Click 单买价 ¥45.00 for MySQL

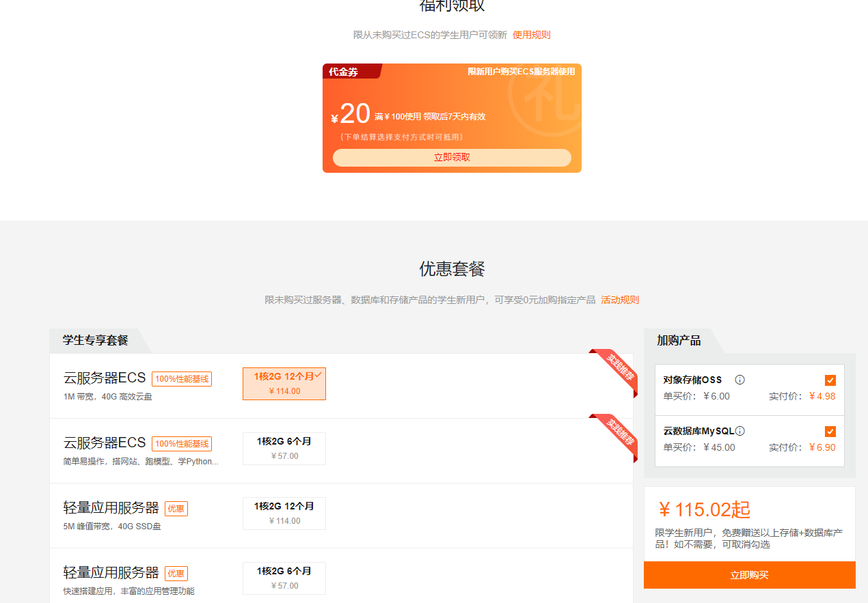pyautogui.click(x=699, y=447)
